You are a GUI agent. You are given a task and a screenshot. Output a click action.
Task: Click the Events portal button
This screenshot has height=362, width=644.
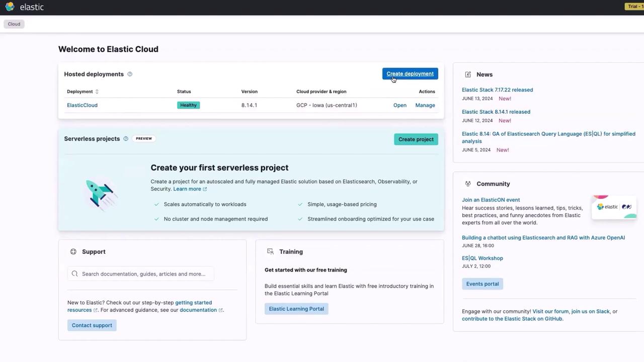point(482,284)
